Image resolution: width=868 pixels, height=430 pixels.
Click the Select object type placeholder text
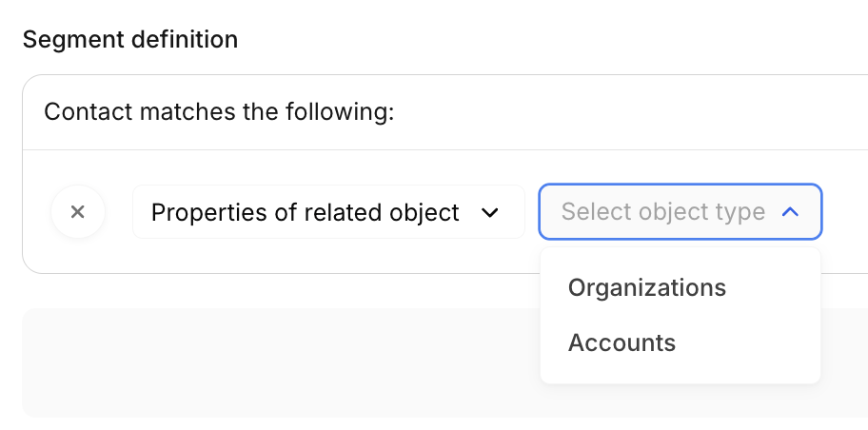click(662, 212)
